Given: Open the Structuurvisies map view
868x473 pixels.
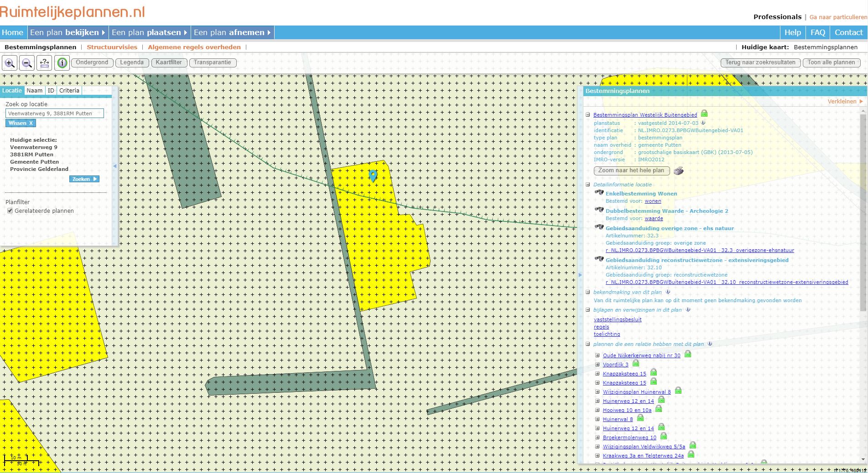Looking at the screenshot, I should point(112,47).
